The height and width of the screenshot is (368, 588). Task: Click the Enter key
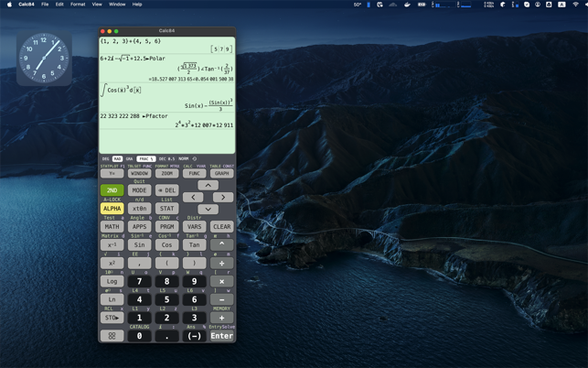pyautogui.click(x=221, y=336)
